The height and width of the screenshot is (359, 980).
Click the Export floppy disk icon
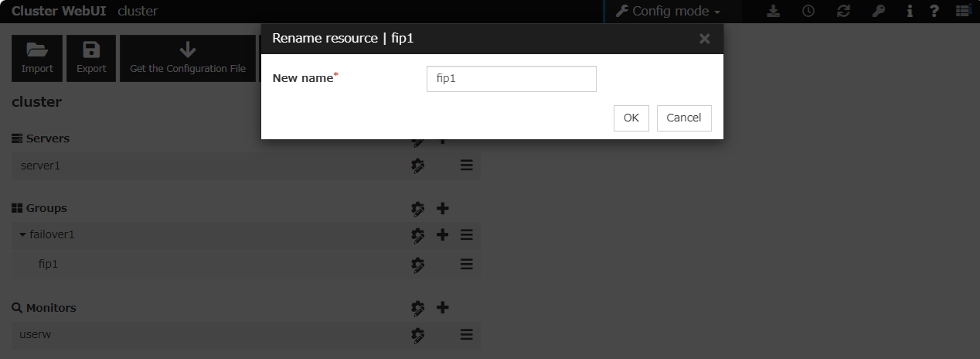pos(91,50)
